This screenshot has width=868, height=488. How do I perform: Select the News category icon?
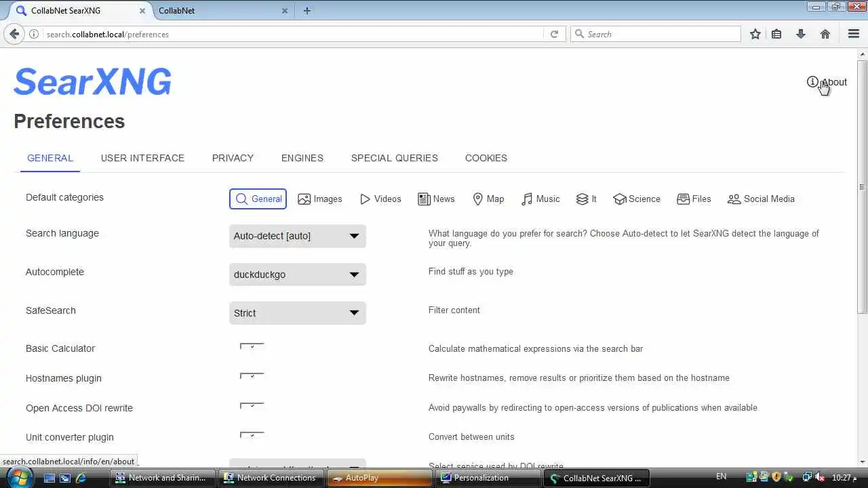(x=424, y=199)
